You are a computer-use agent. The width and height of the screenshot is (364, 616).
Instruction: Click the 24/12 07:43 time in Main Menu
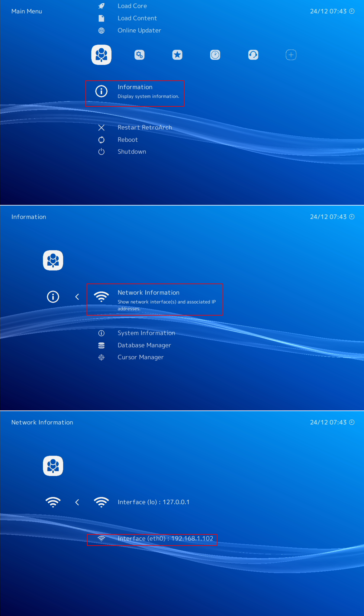pos(328,11)
